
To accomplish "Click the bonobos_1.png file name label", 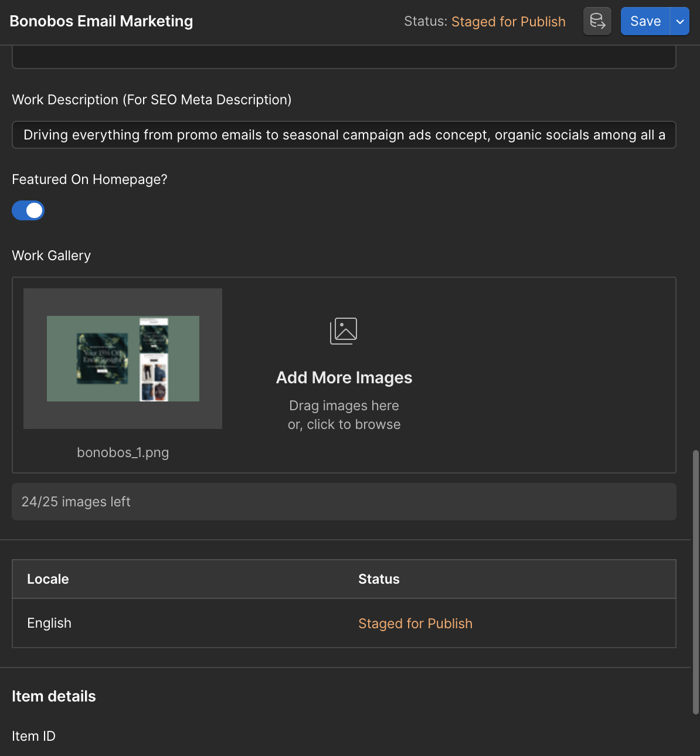I will click(x=123, y=452).
